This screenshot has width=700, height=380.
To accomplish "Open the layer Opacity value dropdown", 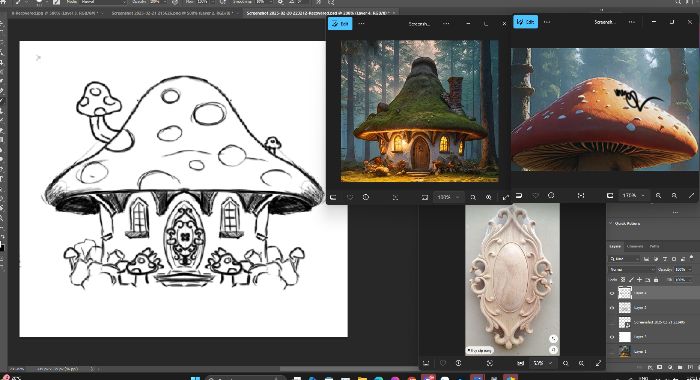I will [x=682, y=270].
